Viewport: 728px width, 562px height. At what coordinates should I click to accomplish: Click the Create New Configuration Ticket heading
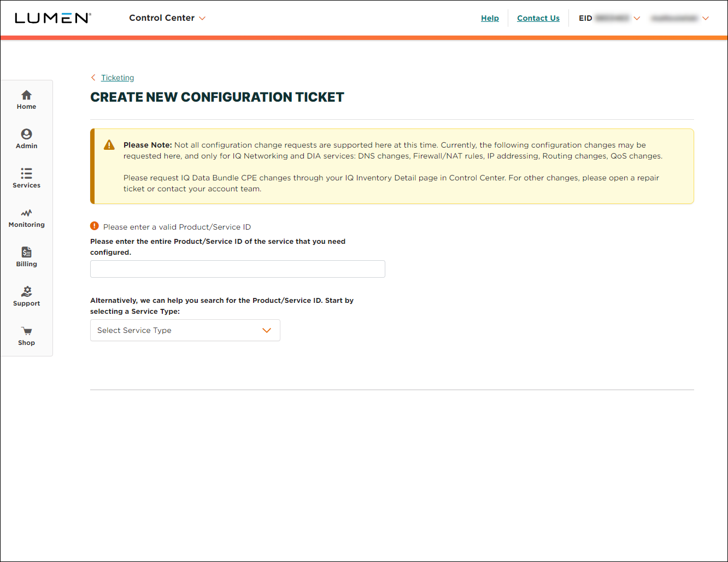(x=218, y=97)
